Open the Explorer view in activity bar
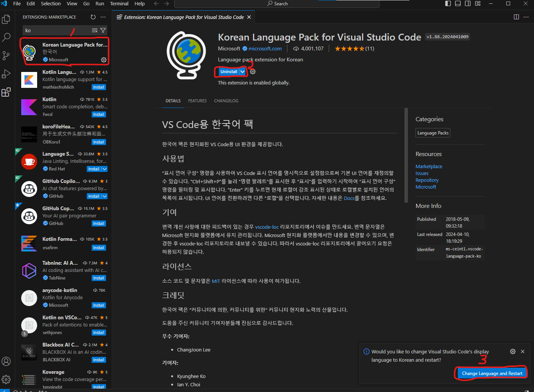 click(x=6, y=19)
